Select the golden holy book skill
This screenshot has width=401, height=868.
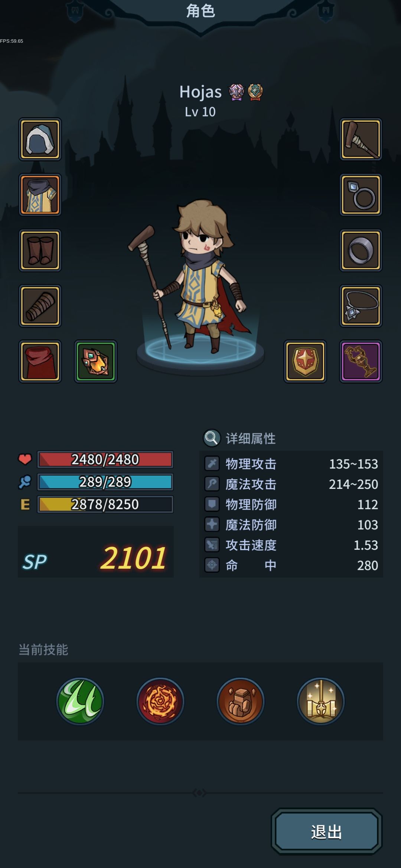pos(321,701)
